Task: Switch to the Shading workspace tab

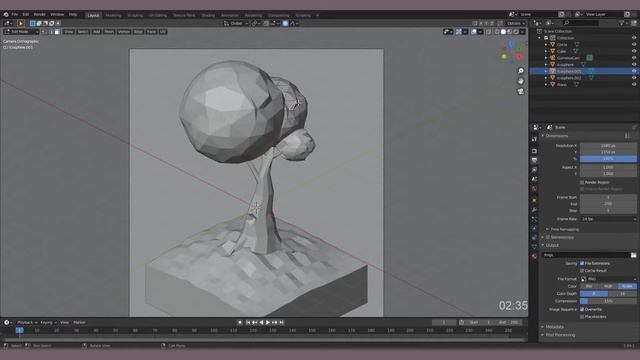Action: (x=208, y=15)
